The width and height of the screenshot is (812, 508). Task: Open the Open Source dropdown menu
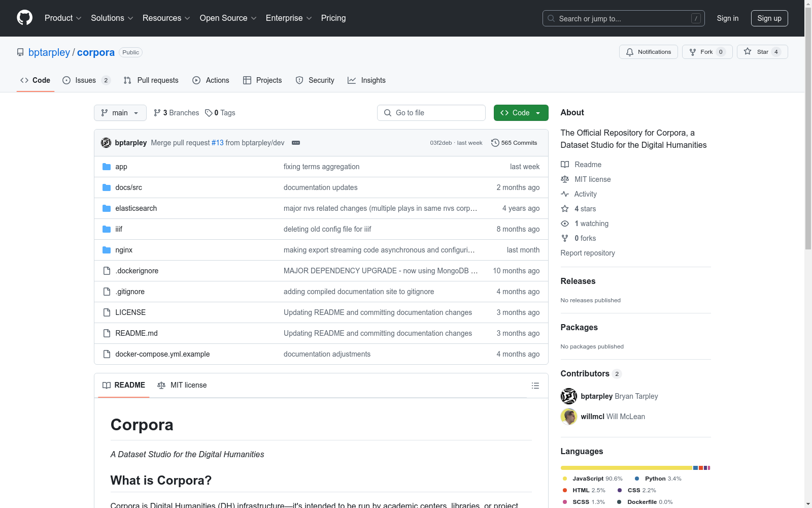pos(228,18)
